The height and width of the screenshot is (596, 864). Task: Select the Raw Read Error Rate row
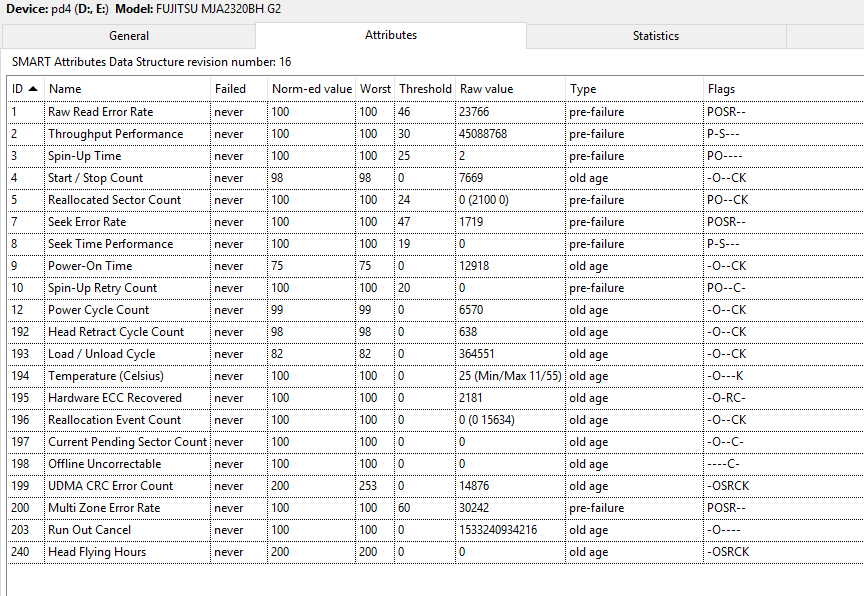click(436, 112)
